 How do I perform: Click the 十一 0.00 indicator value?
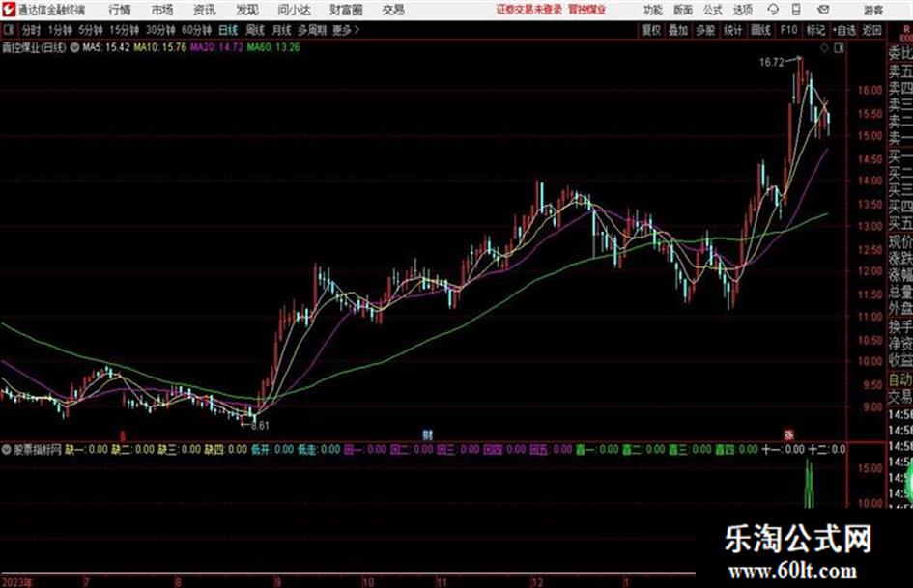[784, 449]
